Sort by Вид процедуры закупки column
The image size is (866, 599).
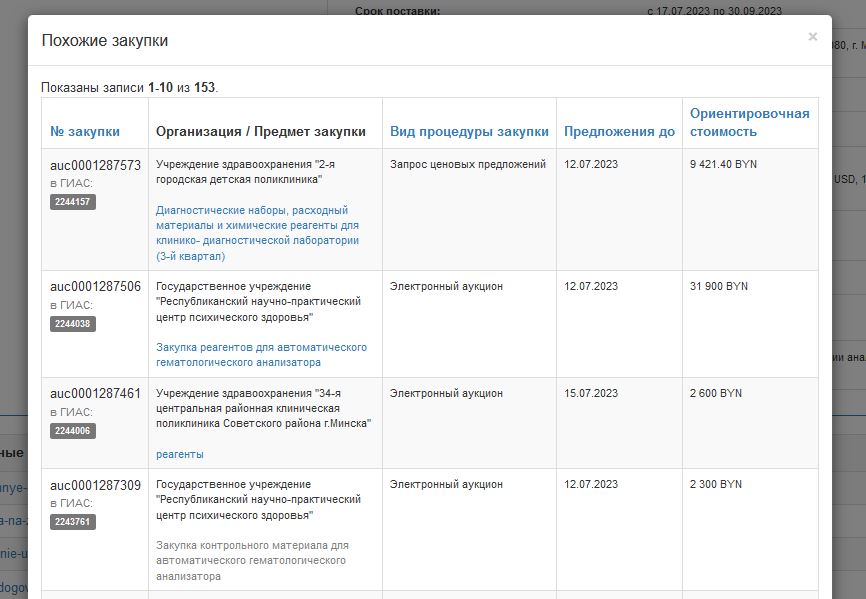pos(469,131)
